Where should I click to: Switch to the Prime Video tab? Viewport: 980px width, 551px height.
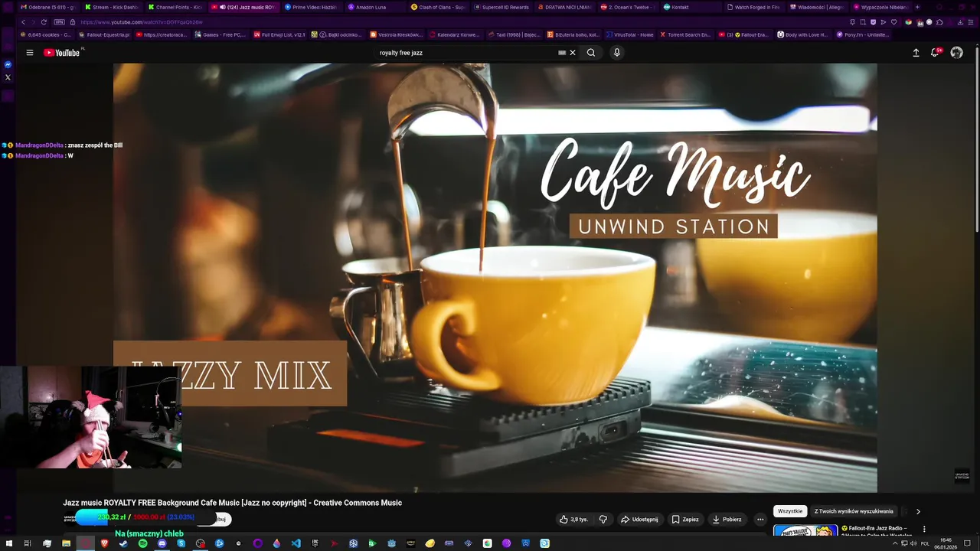(x=311, y=7)
